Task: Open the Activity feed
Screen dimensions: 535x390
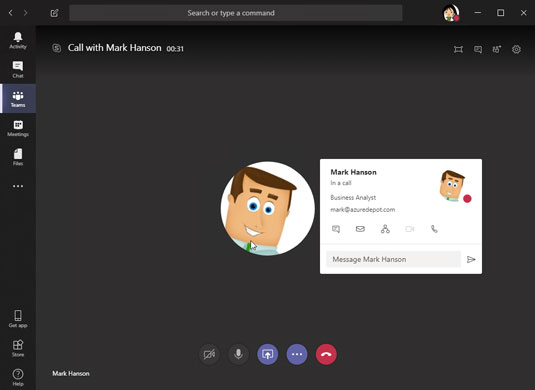Action: 18,40
